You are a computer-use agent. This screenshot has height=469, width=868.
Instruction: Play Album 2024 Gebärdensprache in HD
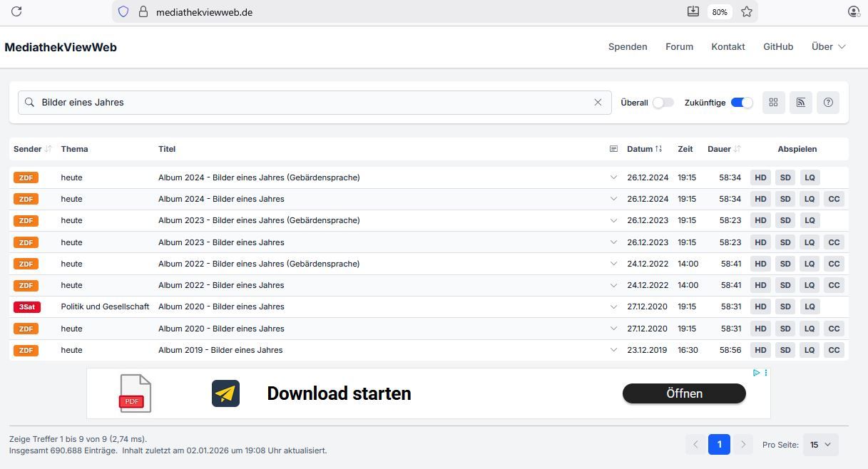point(760,177)
